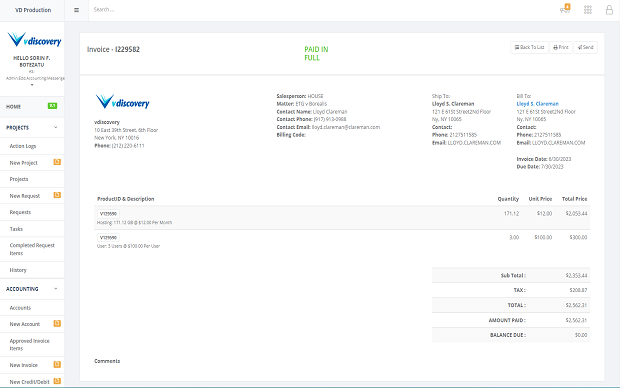Click the $300.00 total price cell
Image resolution: width=620 pixels, height=388 pixels.
[x=578, y=237]
